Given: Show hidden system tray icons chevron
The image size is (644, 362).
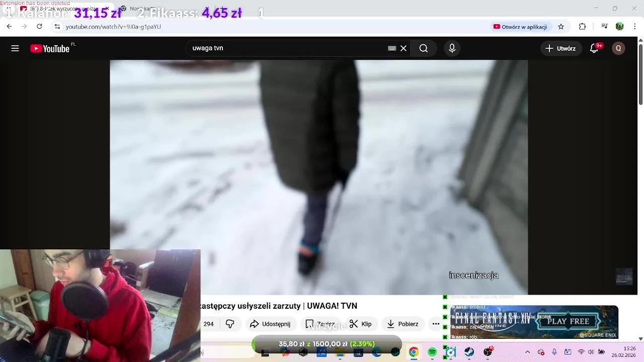Looking at the screenshot, I should click(x=527, y=352).
